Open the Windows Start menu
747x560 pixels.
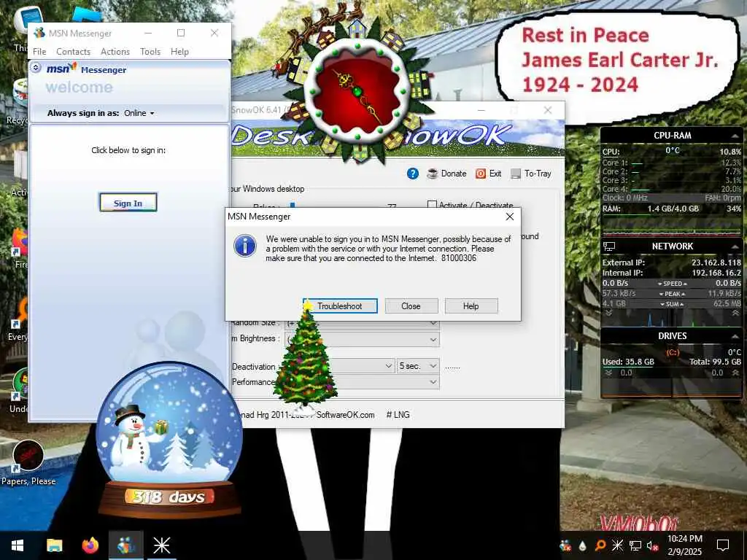18,545
